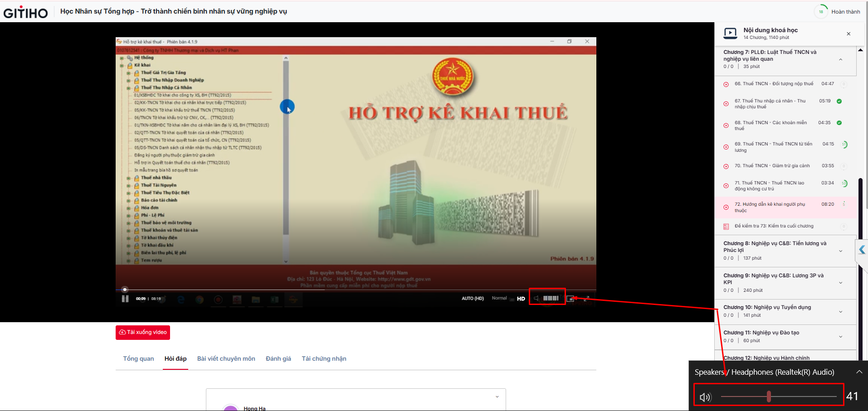Click play icon beside lesson 71
868x411 pixels.
pos(726,186)
